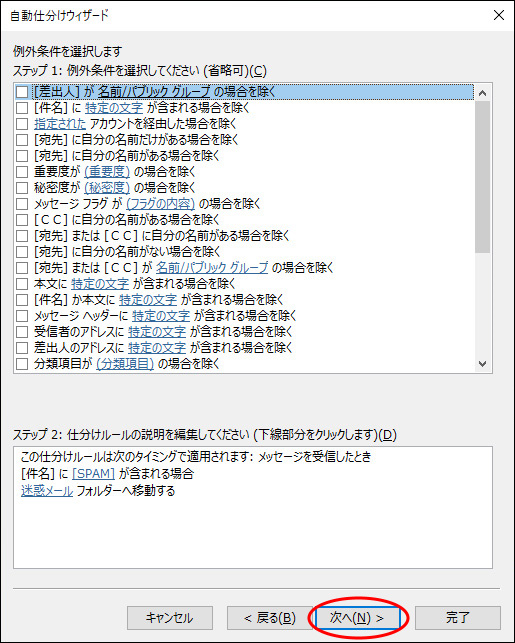515x643 pixels.
Task: Tick the checkbox for [件名] に 特定の文字 exception
Action: (22, 108)
